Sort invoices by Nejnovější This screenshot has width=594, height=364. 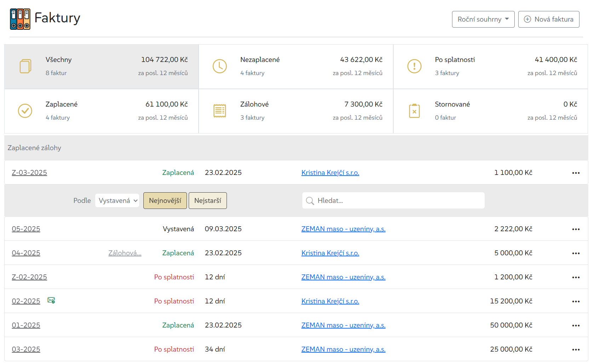[165, 200]
